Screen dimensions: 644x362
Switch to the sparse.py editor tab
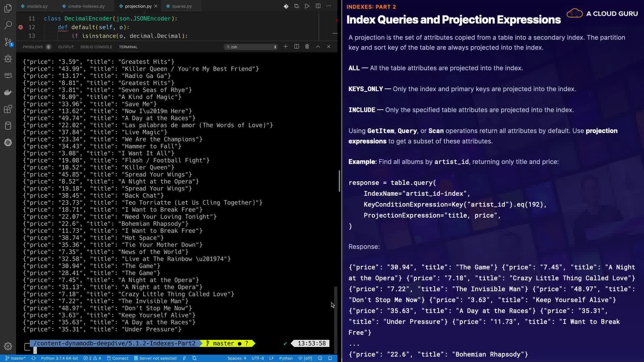181,6
